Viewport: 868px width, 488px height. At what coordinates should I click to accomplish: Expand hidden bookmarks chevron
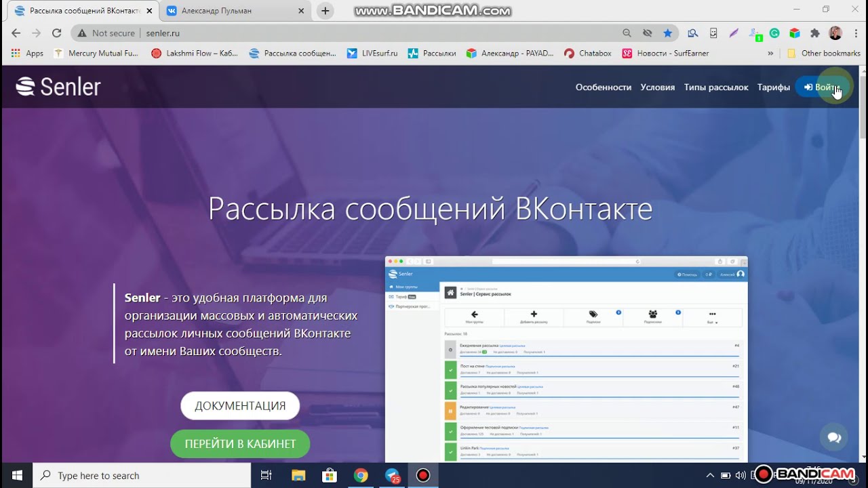770,53
